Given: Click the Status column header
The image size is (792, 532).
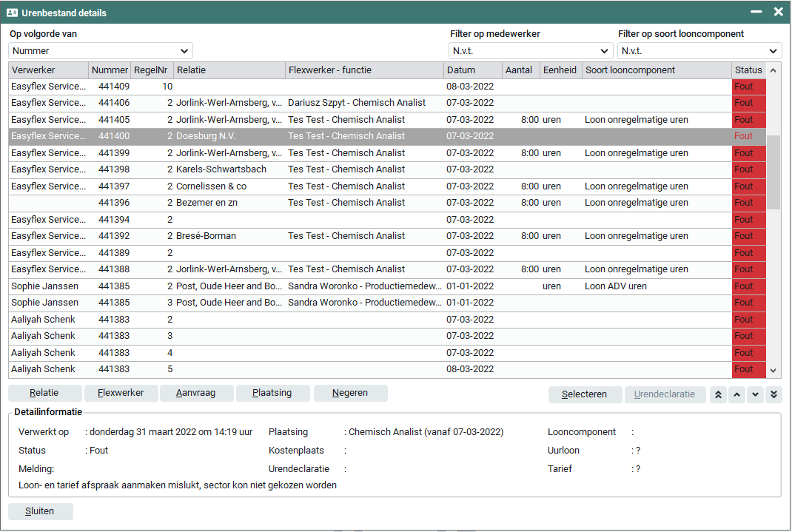Looking at the screenshot, I should coord(748,70).
